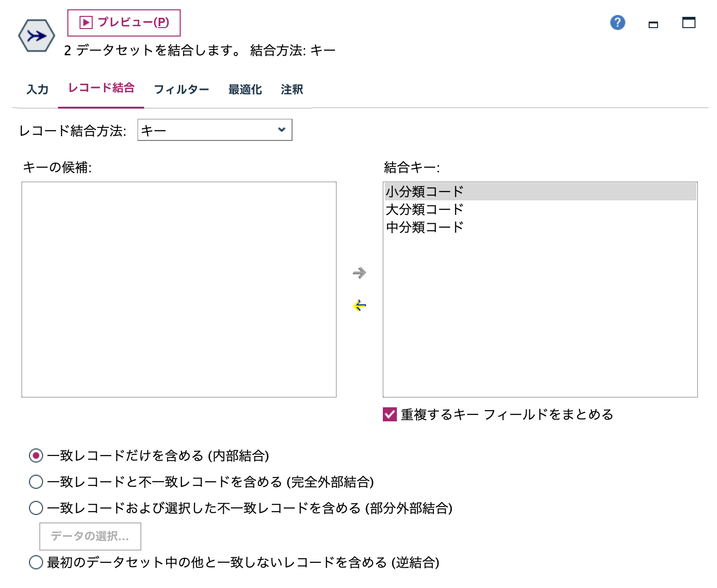Click the yellow left arrow to remove a key
The width and height of the screenshot is (717, 588).
(x=359, y=305)
